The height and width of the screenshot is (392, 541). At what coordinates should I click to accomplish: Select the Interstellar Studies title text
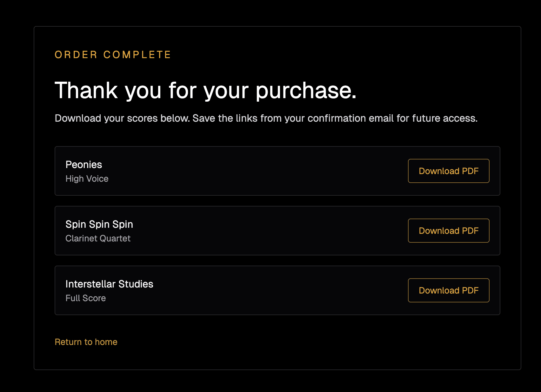(109, 284)
